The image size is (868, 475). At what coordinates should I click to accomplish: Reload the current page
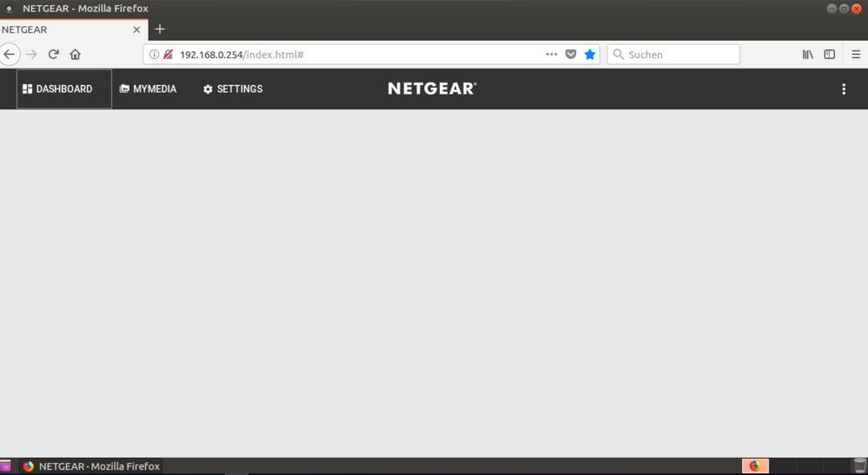click(53, 54)
